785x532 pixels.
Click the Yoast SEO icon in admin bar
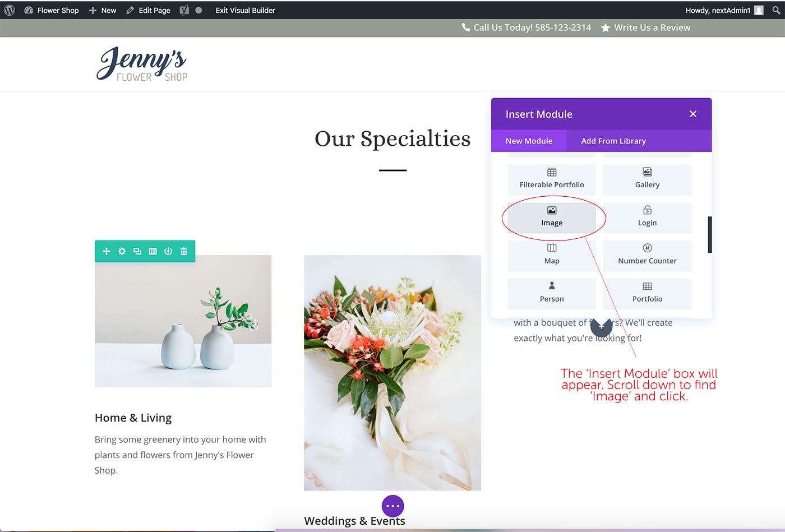click(184, 10)
